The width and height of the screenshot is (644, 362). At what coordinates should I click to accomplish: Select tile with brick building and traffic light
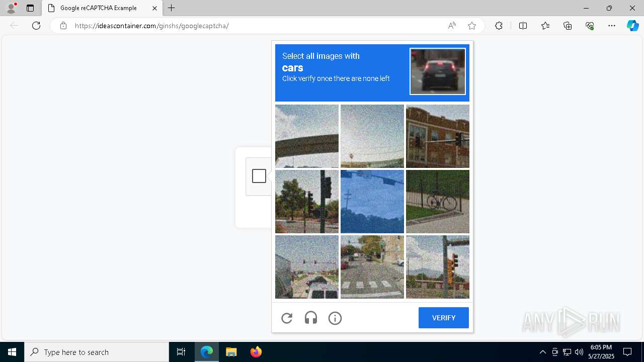coord(438,136)
